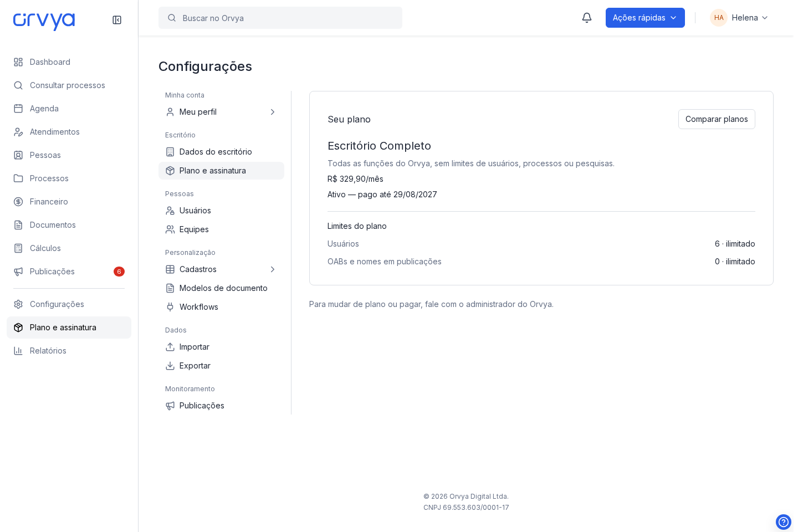Open Documentos in the sidebar
The image size is (798, 532).
[x=69, y=225]
